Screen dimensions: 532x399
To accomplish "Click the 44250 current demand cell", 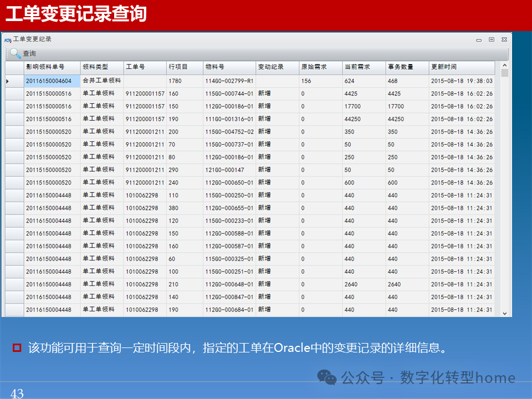I will point(364,119).
